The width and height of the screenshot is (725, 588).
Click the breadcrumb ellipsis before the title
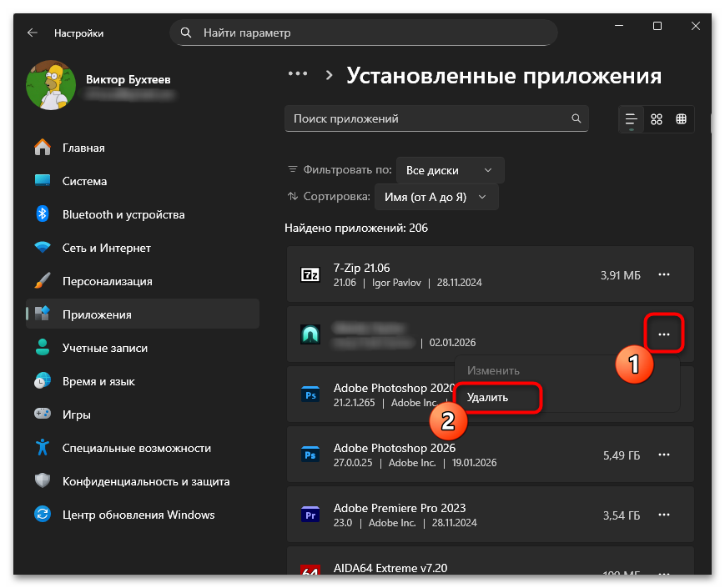(x=298, y=74)
